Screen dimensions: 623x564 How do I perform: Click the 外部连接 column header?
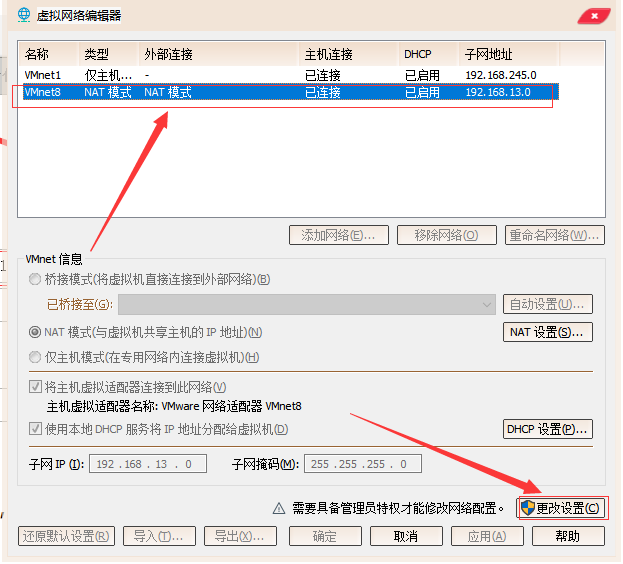[x=219, y=54]
